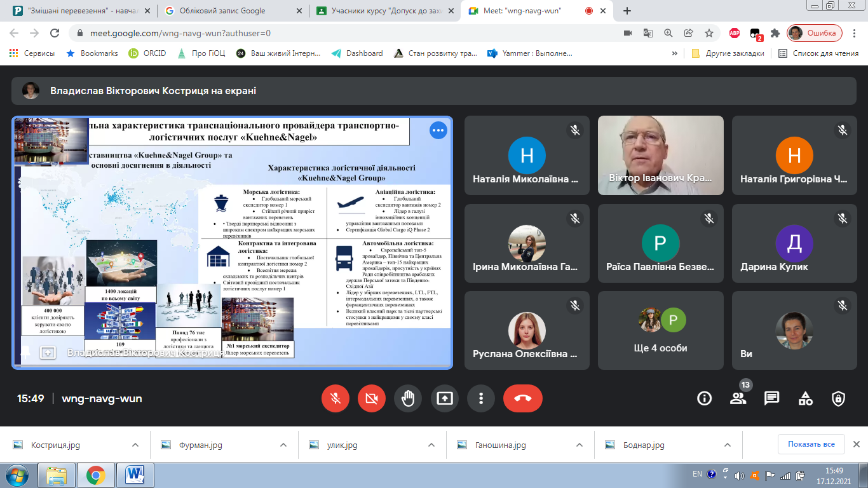Open the present screen option

[445, 398]
